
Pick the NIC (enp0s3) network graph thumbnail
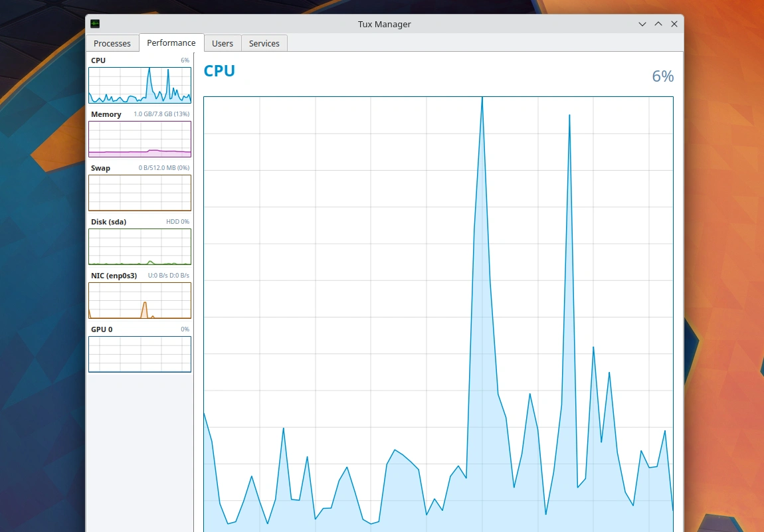[x=140, y=300]
